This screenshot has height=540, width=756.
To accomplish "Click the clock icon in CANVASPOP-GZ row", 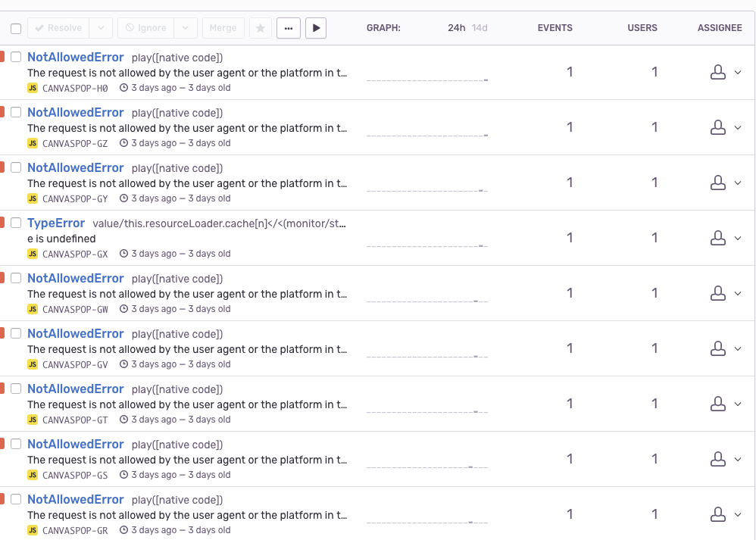I will (x=124, y=142).
